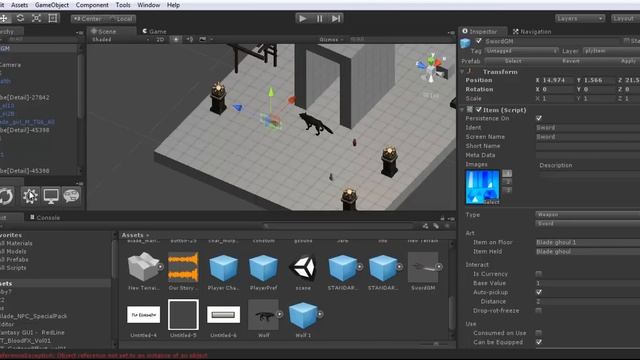Click the Play button
The height and width of the screenshot is (360, 640).
click(x=302, y=18)
